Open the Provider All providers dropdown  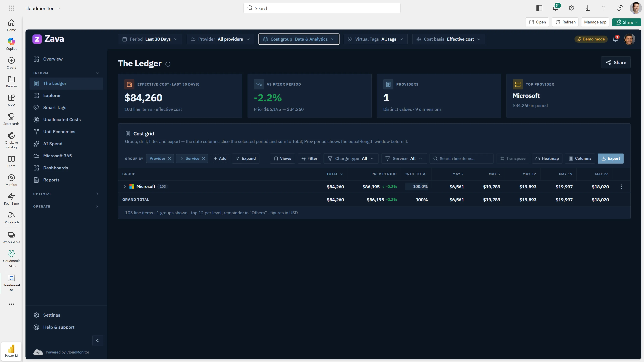coord(220,39)
